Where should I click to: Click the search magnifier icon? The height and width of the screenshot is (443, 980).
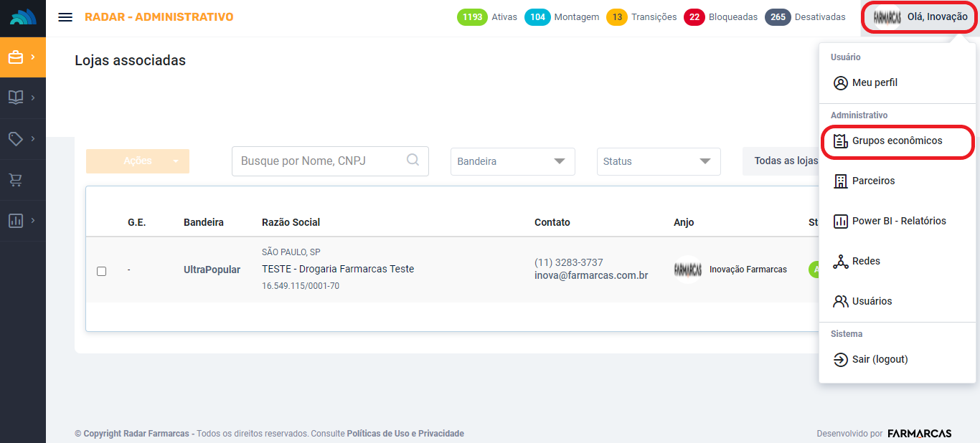[413, 161]
